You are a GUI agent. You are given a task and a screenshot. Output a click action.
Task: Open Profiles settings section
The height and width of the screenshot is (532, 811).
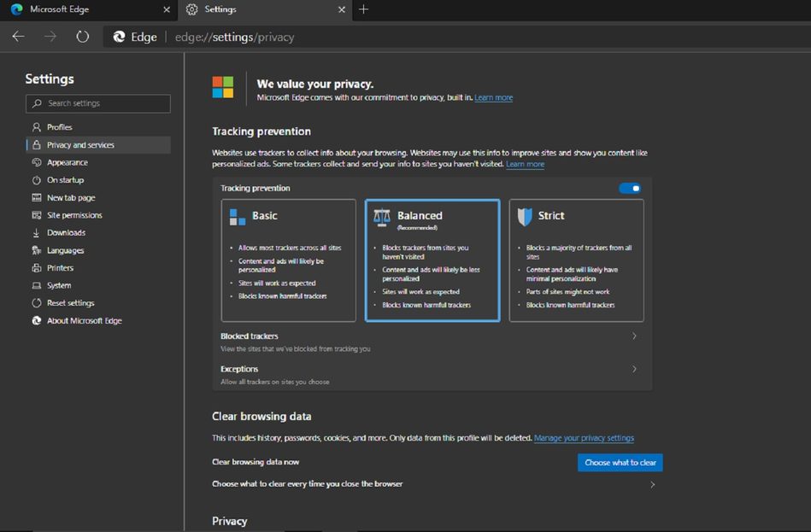point(97,127)
